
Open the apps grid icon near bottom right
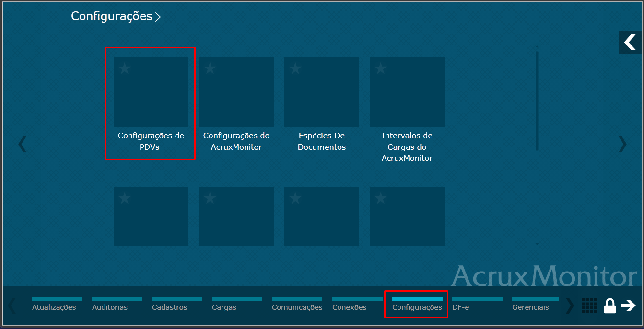(x=589, y=306)
